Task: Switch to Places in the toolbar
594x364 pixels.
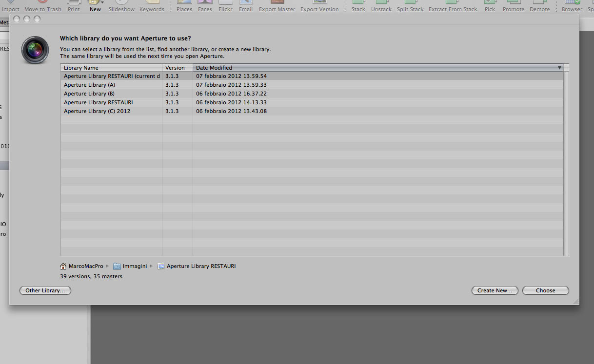Action: (184, 6)
